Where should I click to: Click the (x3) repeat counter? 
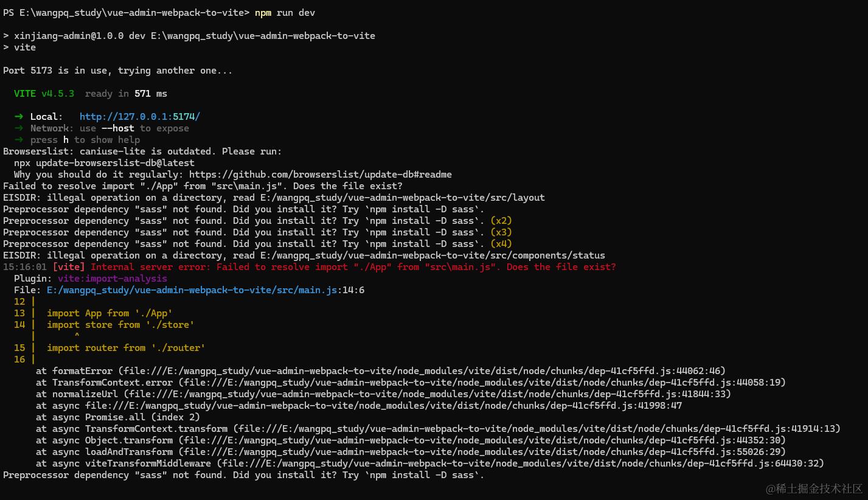(501, 232)
